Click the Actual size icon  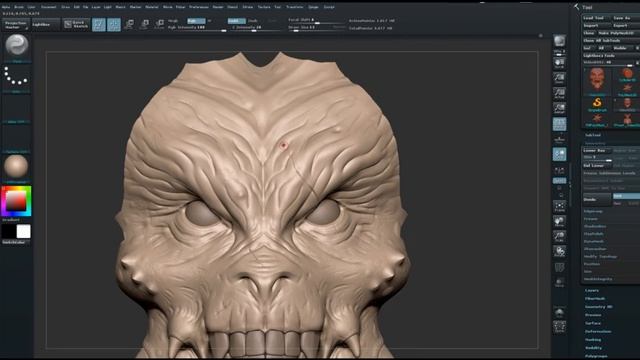point(560,93)
